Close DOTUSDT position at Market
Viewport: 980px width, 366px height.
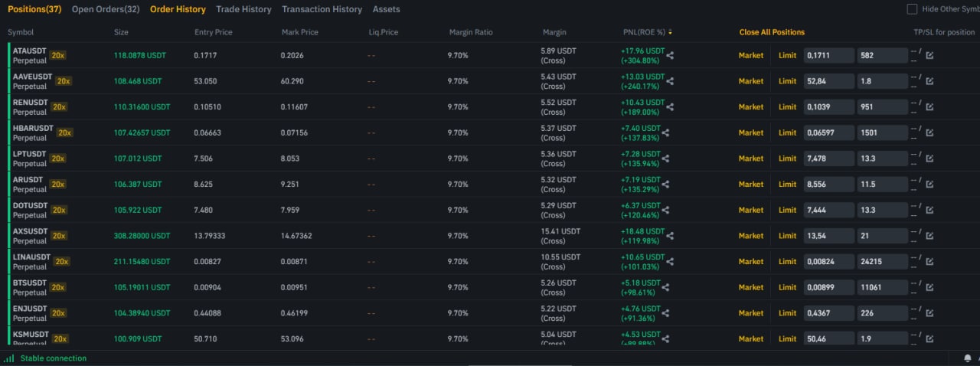751,210
